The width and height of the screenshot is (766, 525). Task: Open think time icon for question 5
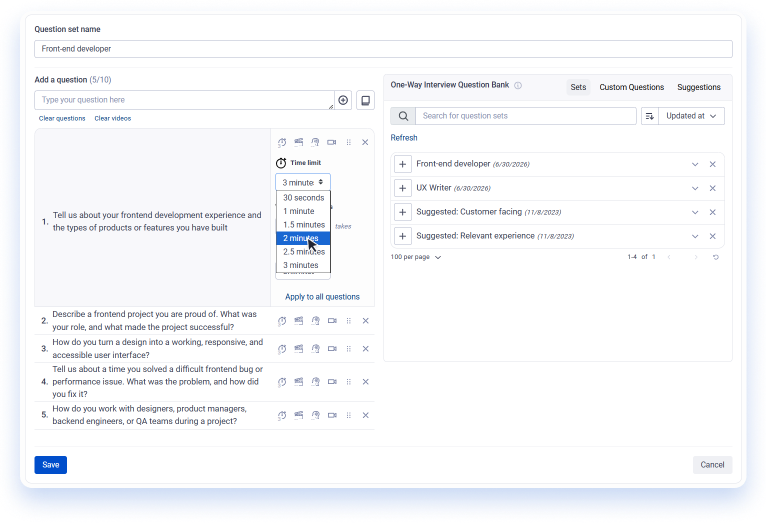[316, 415]
